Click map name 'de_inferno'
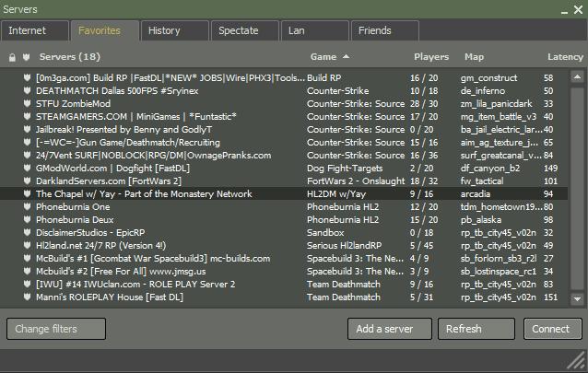Image resolution: width=588 pixels, height=373 pixels. click(483, 91)
